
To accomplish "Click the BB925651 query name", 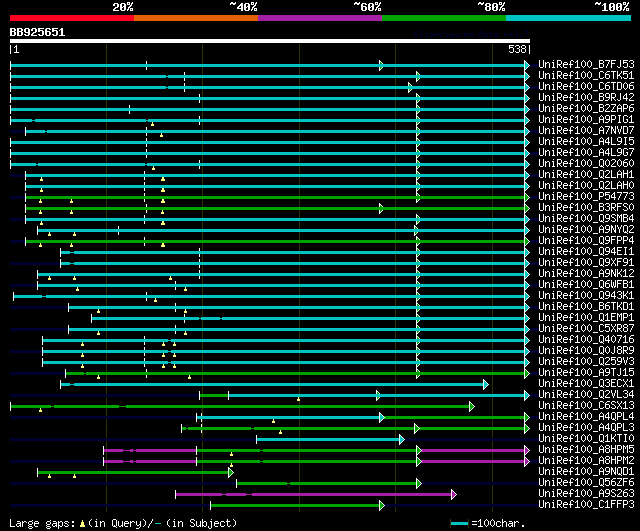I will coord(37,33).
